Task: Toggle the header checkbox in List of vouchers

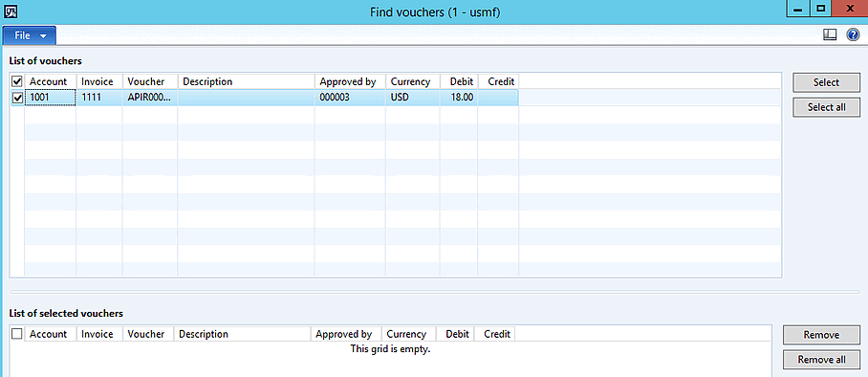Action: 17,81
